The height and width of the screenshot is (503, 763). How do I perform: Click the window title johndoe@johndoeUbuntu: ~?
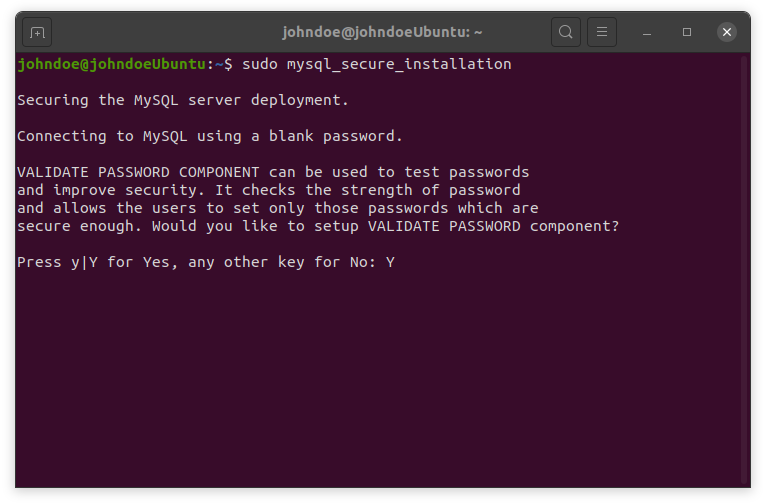click(x=382, y=32)
